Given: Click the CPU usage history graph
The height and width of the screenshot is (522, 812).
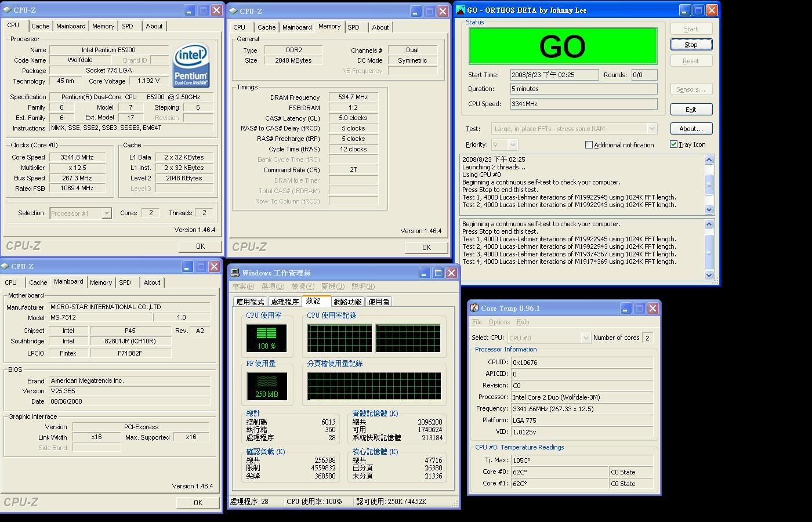Looking at the screenshot, I should tap(374, 338).
